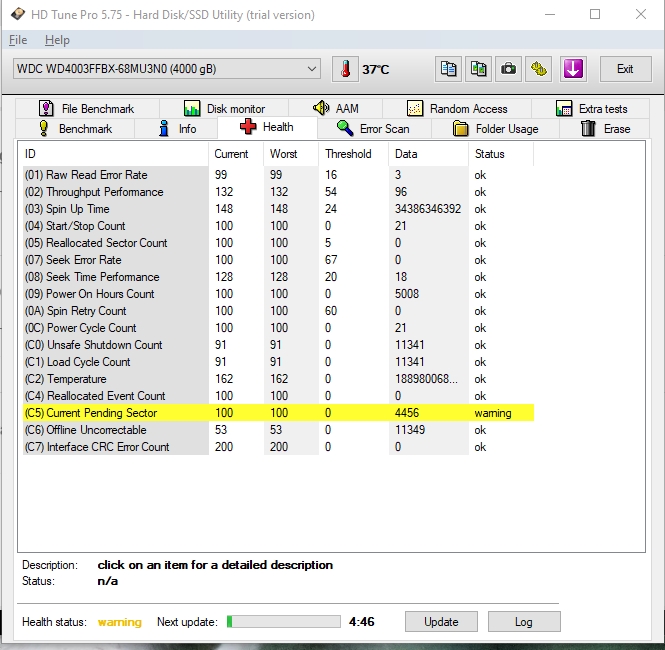Select the (C5) Current Pending Sector row

coord(278,413)
